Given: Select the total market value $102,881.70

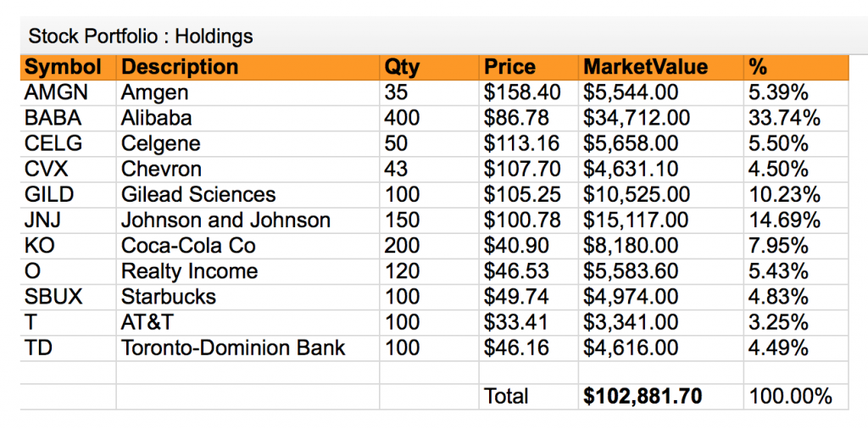Looking at the screenshot, I should pos(643,396).
